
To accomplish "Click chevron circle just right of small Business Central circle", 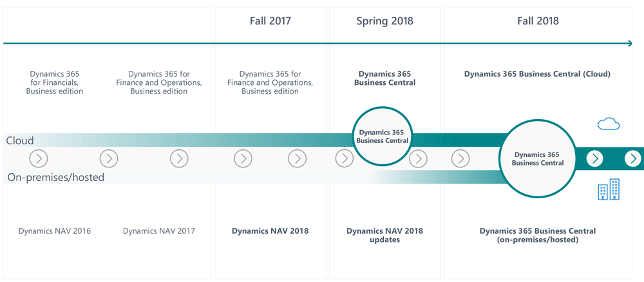I will (x=418, y=158).
